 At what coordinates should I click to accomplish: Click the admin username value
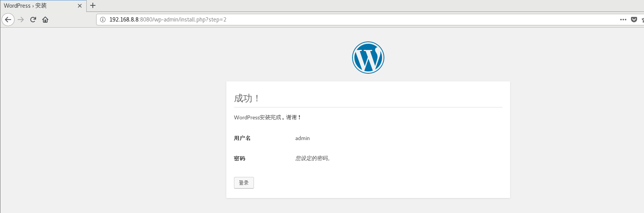(302, 138)
